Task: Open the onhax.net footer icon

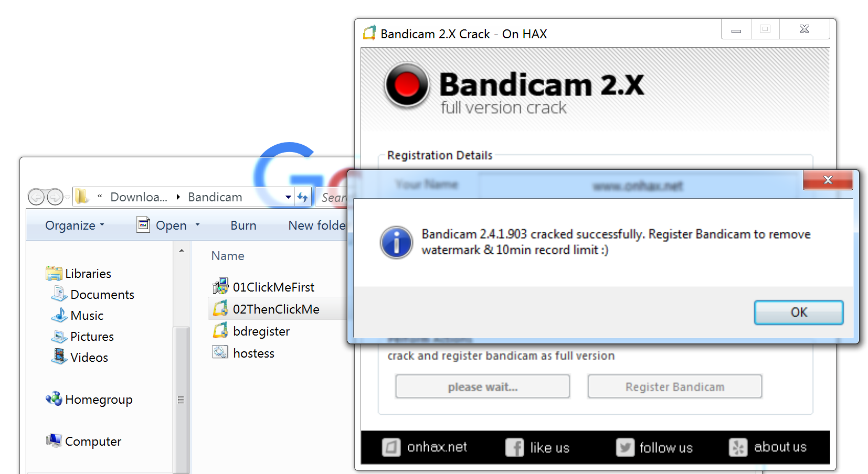Action: (x=391, y=447)
